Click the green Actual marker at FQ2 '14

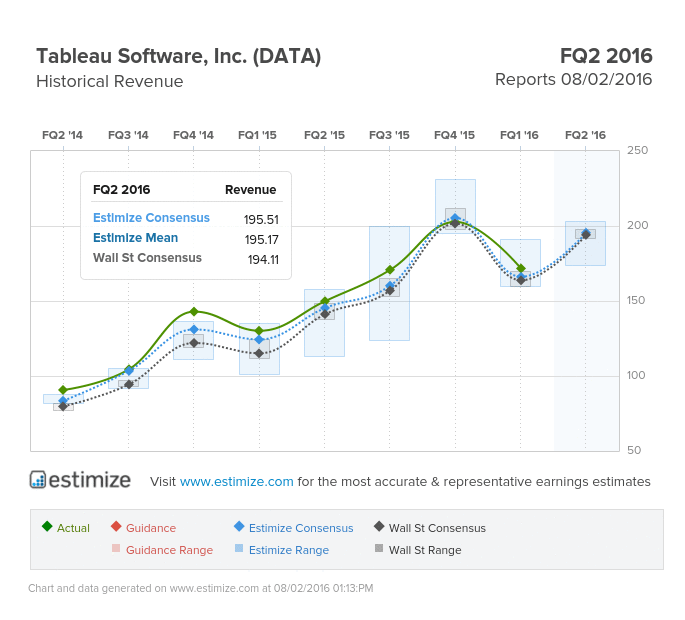[x=63, y=390]
